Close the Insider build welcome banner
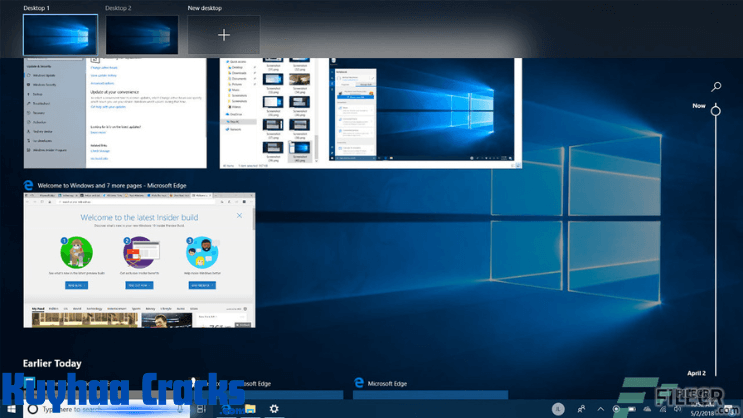 click(239, 216)
